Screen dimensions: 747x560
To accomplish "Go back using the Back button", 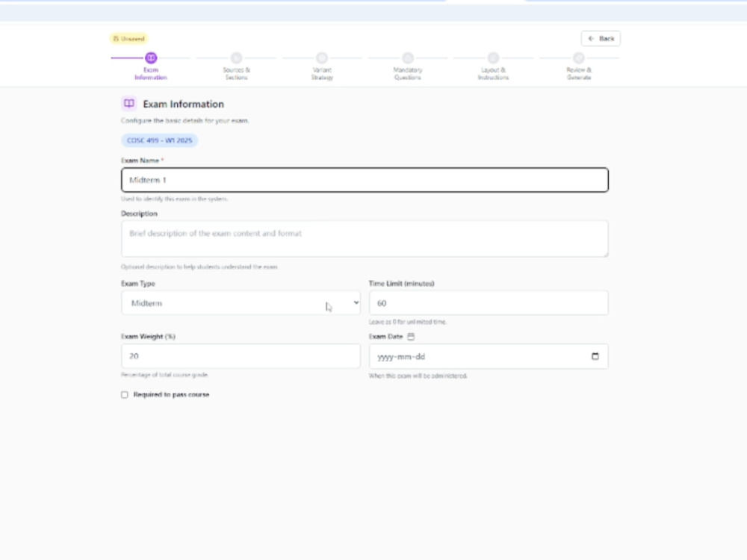I will tap(601, 39).
